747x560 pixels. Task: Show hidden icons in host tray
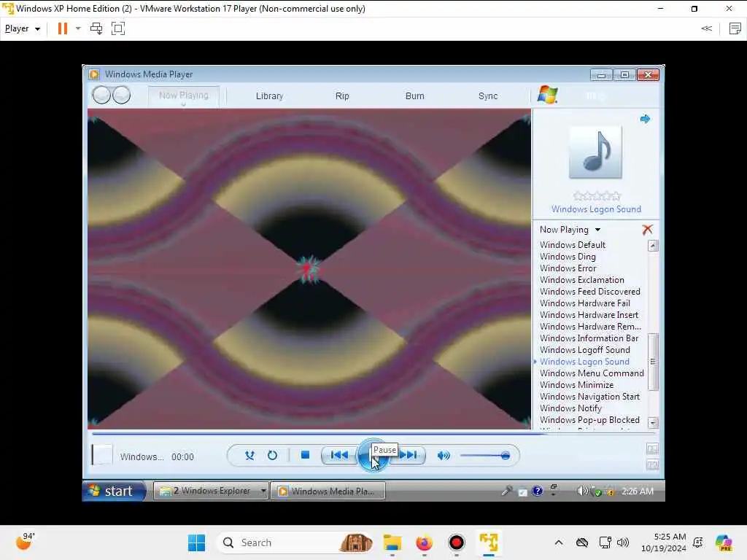click(559, 542)
